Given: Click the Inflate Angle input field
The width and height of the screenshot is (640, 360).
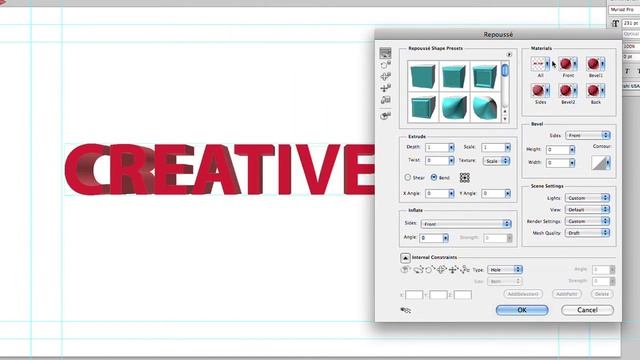Looking at the screenshot, I should click(x=431, y=238).
